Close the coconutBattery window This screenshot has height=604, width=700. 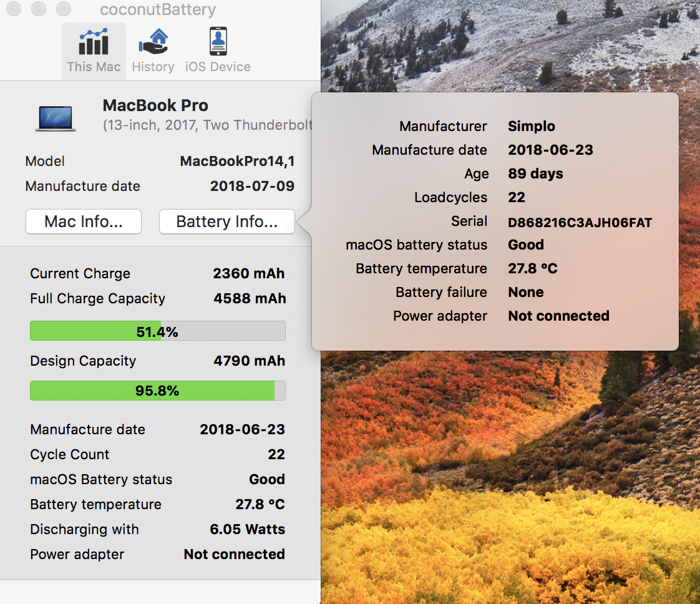pyautogui.click(x=14, y=9)
